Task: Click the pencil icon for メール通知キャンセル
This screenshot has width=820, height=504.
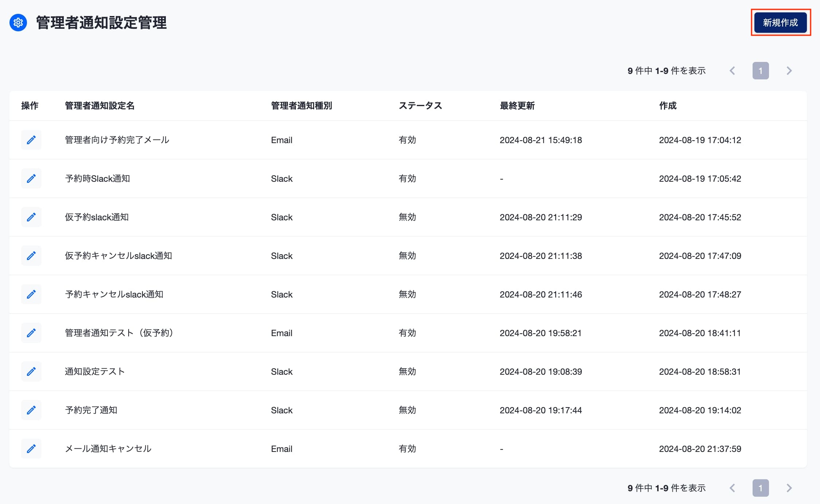Action: pos(31,449)
